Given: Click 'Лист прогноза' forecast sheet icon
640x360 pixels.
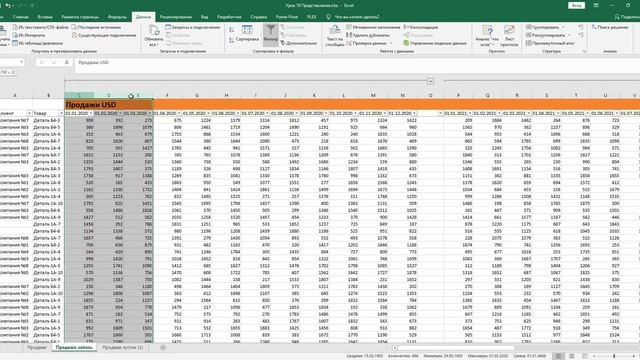Looking at the screenshot, I should (509, 30).
